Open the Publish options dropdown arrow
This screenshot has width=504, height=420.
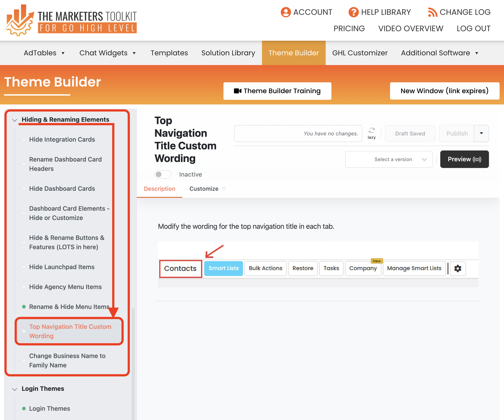(x=481, y=133)
